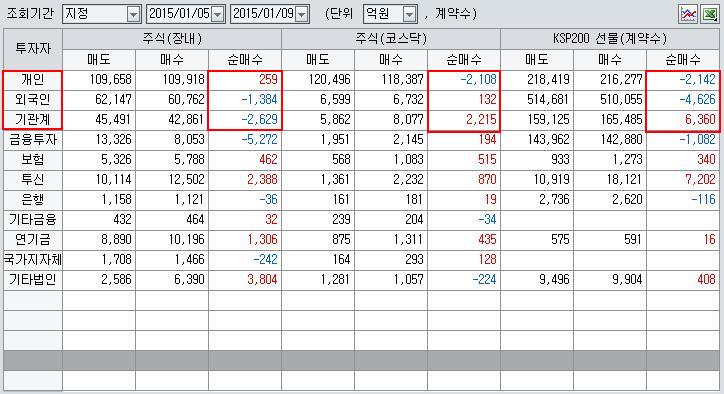The width and height of the screenshot is (724, 394).
Task: Select the KSP200 선물(계약수) header
Action: click(x=610, y=39)
